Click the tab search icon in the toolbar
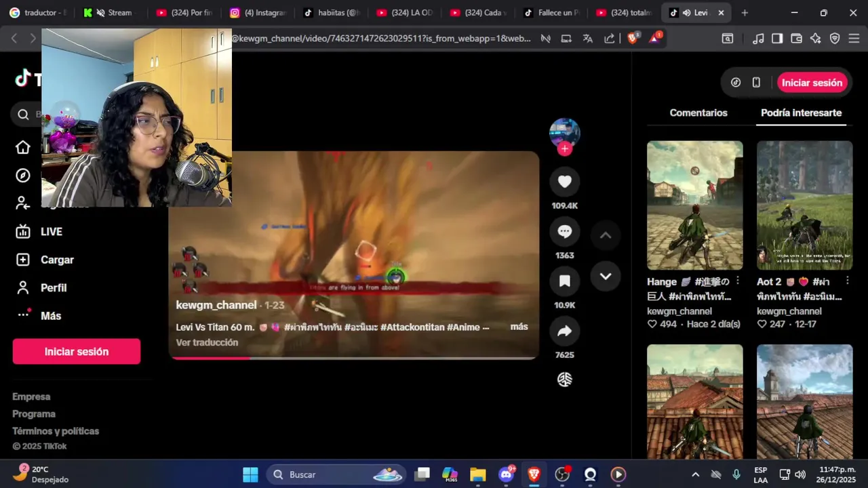This screenshot has width=868, height=488. coord(728,39)
